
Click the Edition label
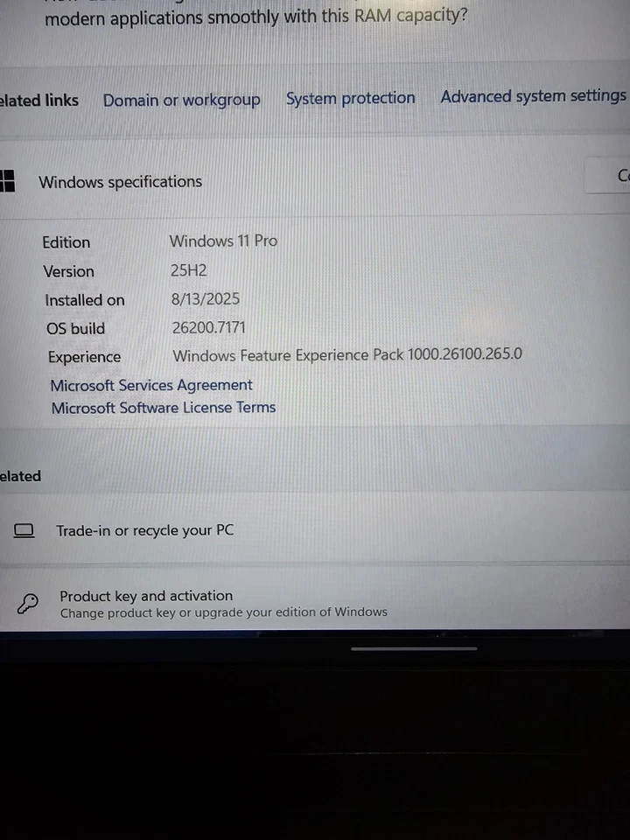point(66,242)
